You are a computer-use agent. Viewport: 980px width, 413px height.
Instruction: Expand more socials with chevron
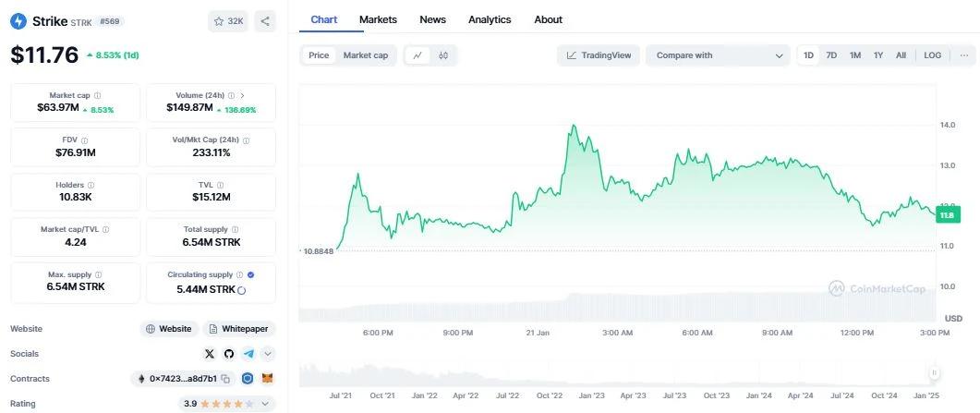click(268, 354)
